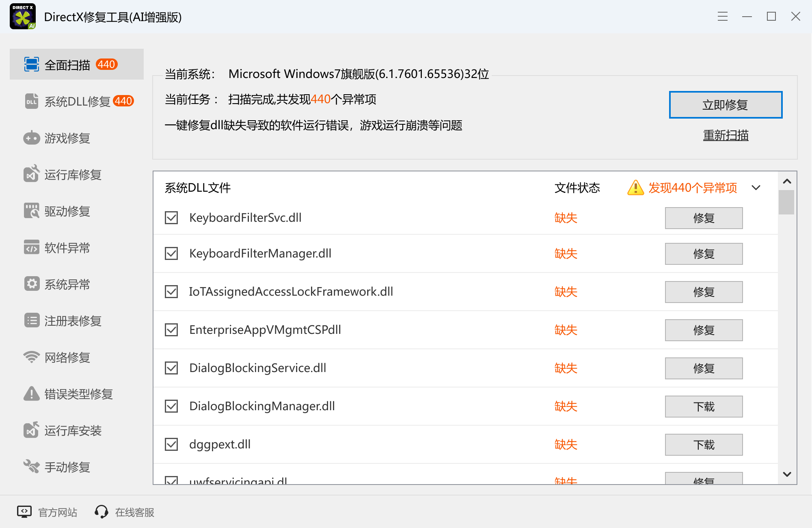The height and width of the screenshot is (528, 812).
Task: Click 下载 for DialogBlockingManager.dll
Action: click(703, 406)
